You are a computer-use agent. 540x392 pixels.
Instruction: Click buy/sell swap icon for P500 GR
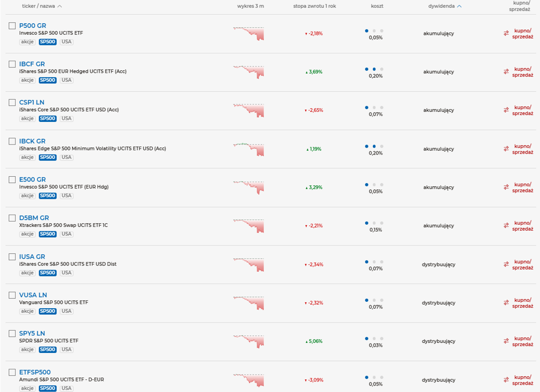(506, 33)
